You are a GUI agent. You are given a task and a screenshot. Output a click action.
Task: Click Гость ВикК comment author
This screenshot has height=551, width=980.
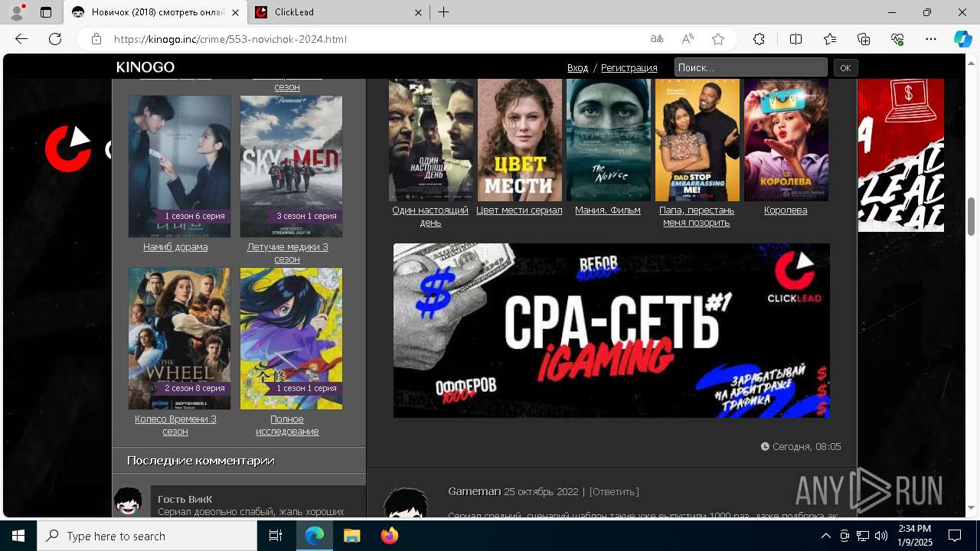coord(185,499)
